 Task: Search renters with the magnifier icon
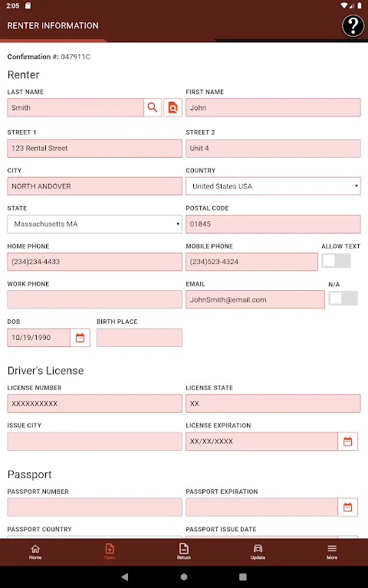pyautogui.click(x=153, y=108)
